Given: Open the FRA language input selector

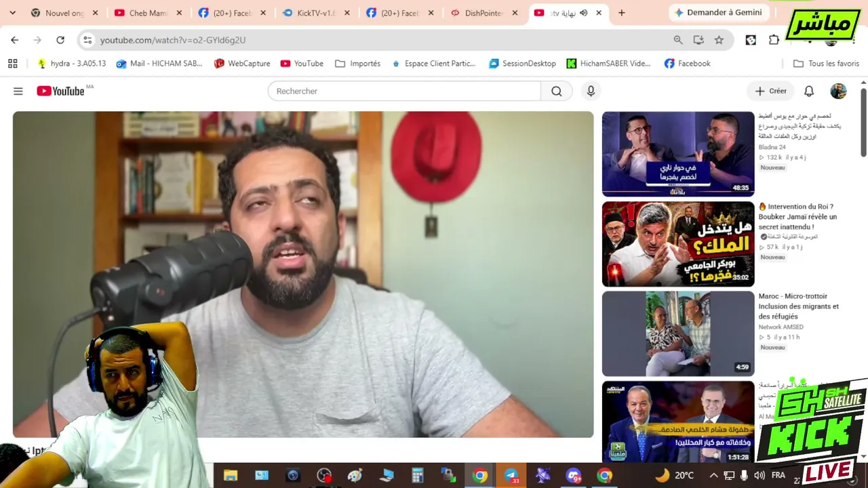Looking at the screenshot, I should pos(778,476).
